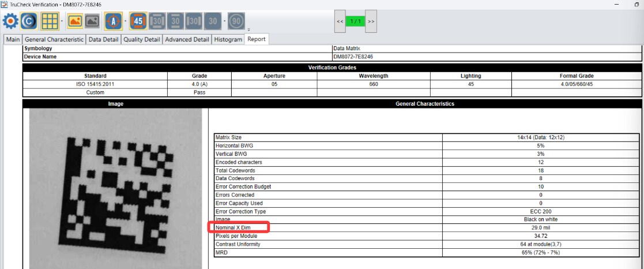Expand the toolbar overflow arrow

click(x=248, y=29)
